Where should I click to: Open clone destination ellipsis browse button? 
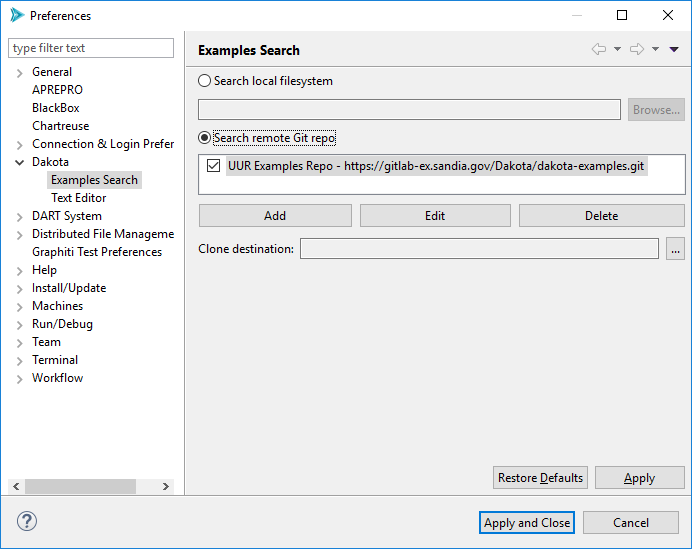675,249
